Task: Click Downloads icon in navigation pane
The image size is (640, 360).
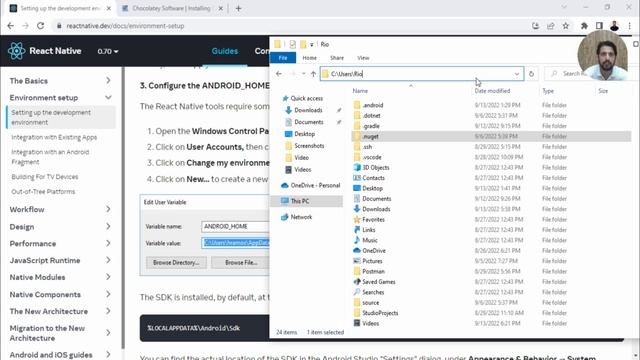Action: (288, 110)
